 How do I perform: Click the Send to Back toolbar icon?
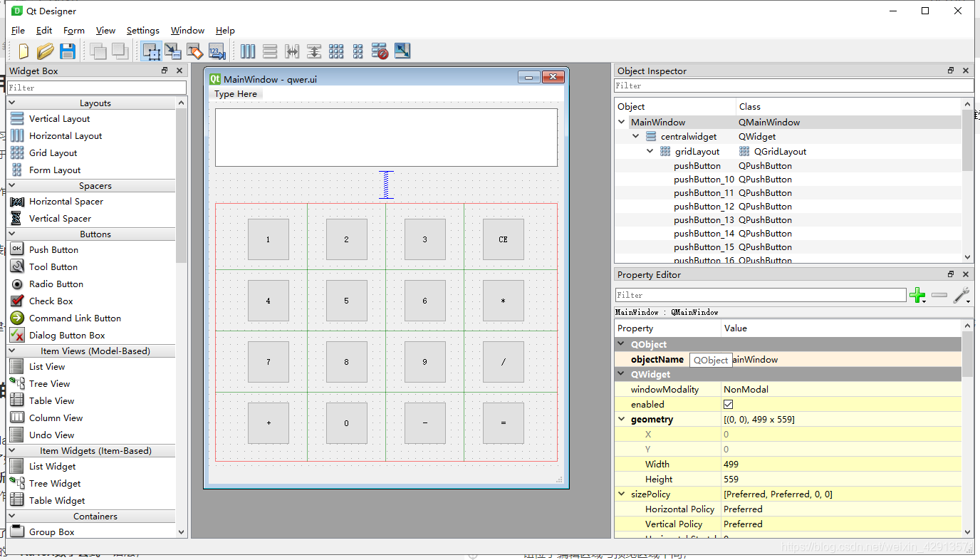click(98, 51)
